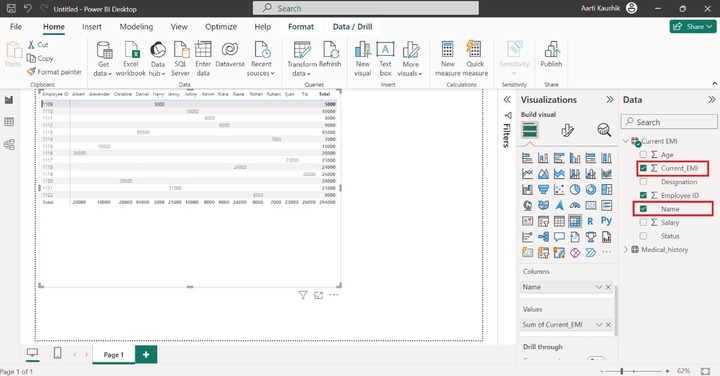Open the File menu
Viewport: 720px width, 376px height.
click(x=16, y=27)
